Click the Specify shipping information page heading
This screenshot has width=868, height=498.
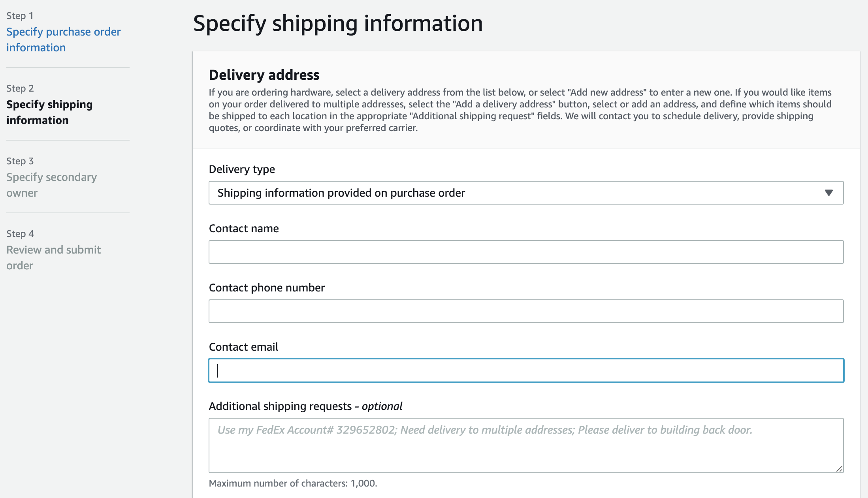(338, 23)
